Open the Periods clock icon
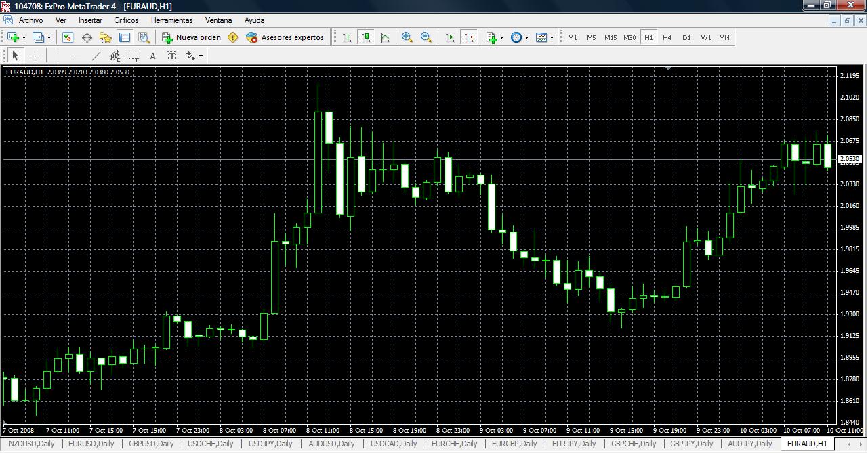Image resolution: width=868 pixels, height=453 pixels. click(x=516, y=37)
